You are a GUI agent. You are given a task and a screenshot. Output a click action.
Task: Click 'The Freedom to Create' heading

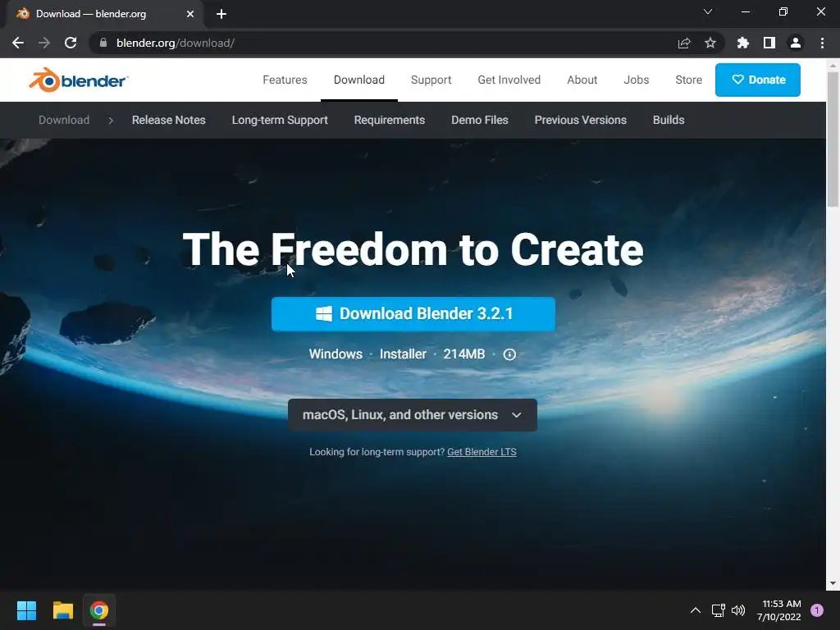coord(413,249)
